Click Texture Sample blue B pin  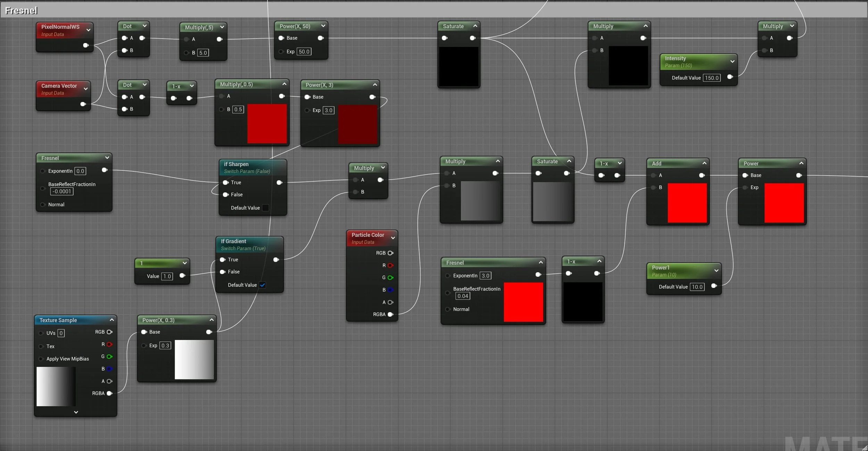pyautogui.click(x=109, y=369)
